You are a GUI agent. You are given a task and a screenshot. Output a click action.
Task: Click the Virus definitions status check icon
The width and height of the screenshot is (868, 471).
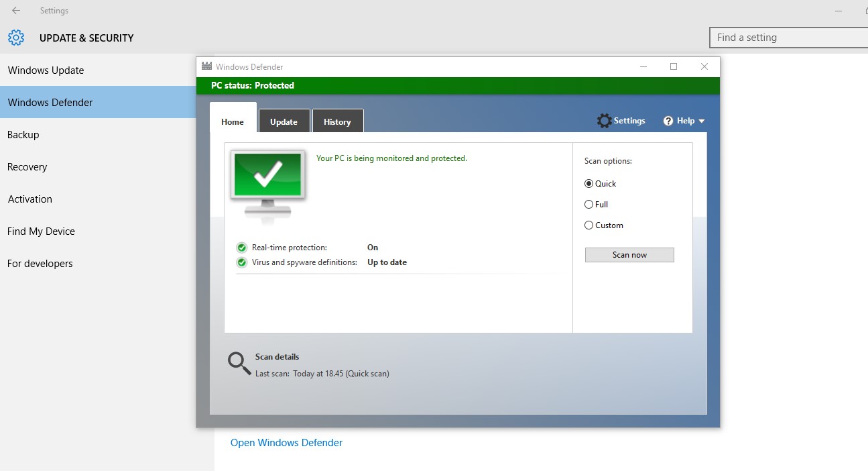point(241,262)
